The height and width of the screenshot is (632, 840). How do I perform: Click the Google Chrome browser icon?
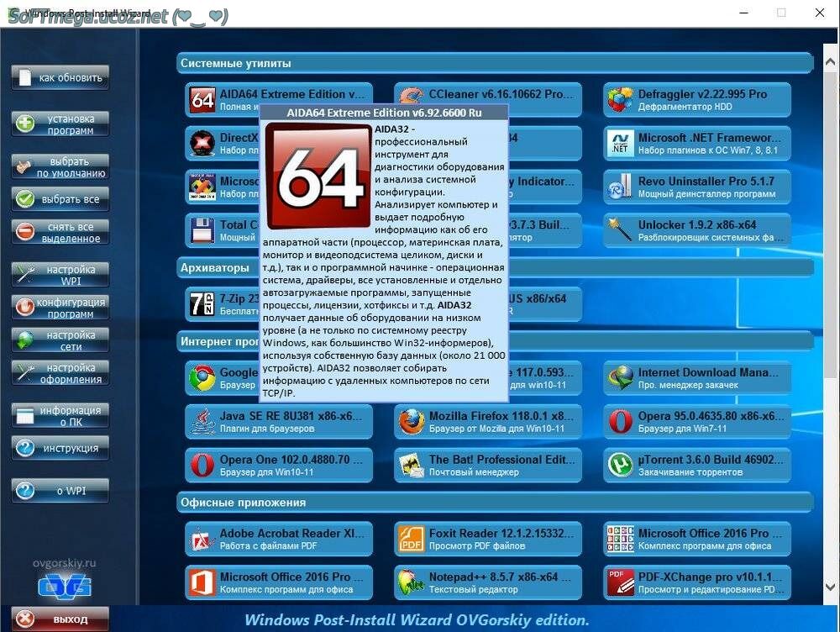click(202, 378)
